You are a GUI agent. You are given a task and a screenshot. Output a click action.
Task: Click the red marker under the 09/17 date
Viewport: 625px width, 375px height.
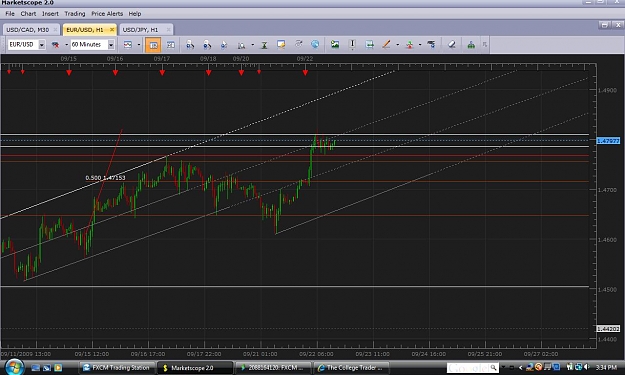pyautogui.click(x=162, y=73)
